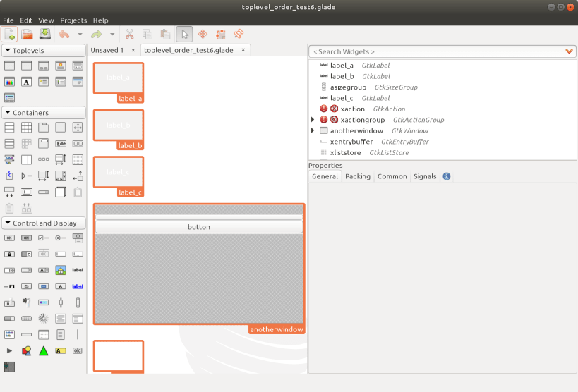
Task: Open the File menu
Action: pyautogui.click(x=8, y=20)
